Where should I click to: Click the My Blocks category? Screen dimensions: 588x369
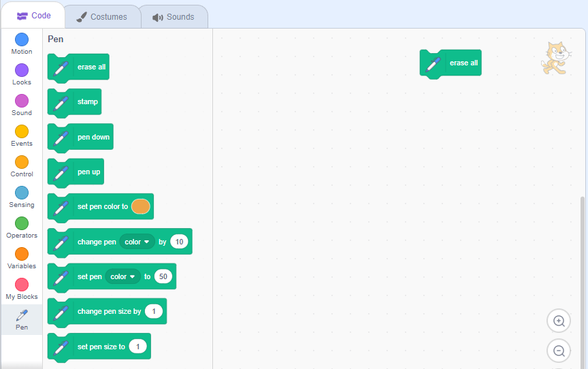tap(22, 285)
